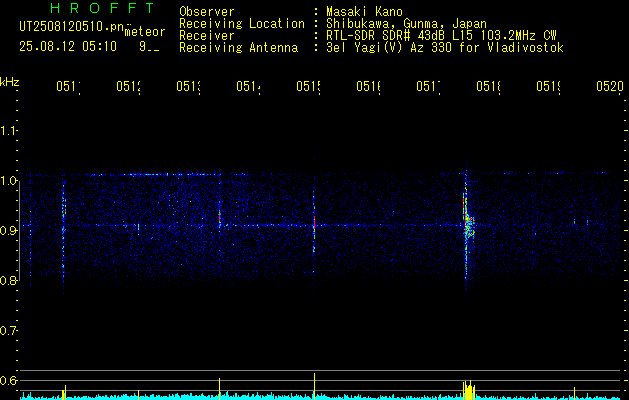The image size is (629, 400).
Task: Click the yellow power spike between 0513 and 0514
Action: [x=219, y=388]
